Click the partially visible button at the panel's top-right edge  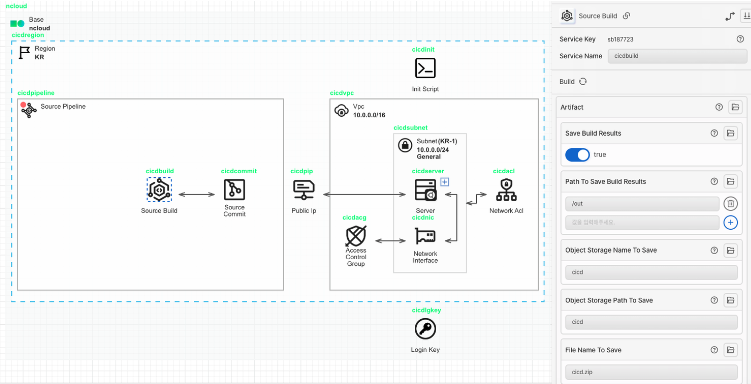click(747, 16)
